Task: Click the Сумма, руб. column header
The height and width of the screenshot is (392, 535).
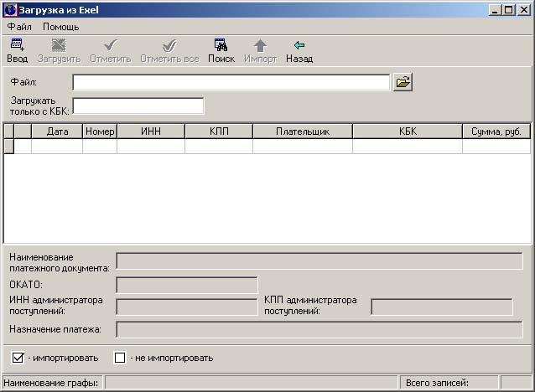Action: point(496,131)
